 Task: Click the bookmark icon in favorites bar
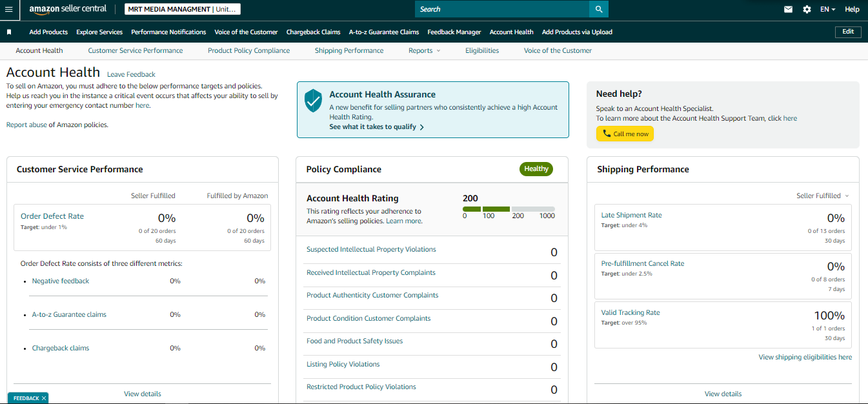coord(9,32)
